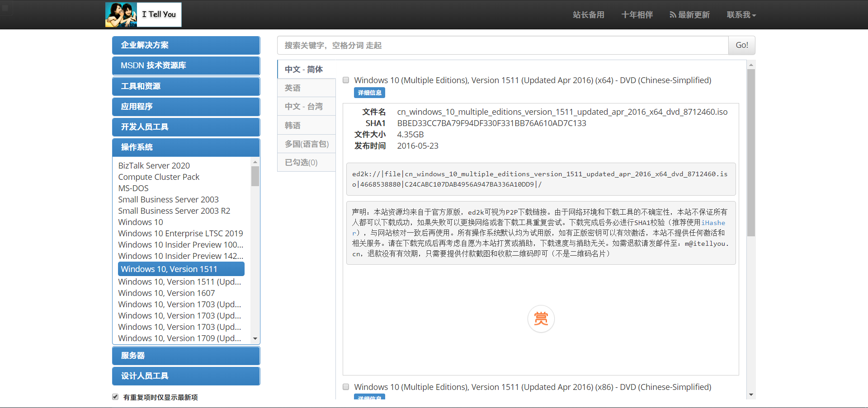The width and height of the screenshot is (868, 408).
Task: Expand the 企业解决方案 panel
Action: (186, 45)
